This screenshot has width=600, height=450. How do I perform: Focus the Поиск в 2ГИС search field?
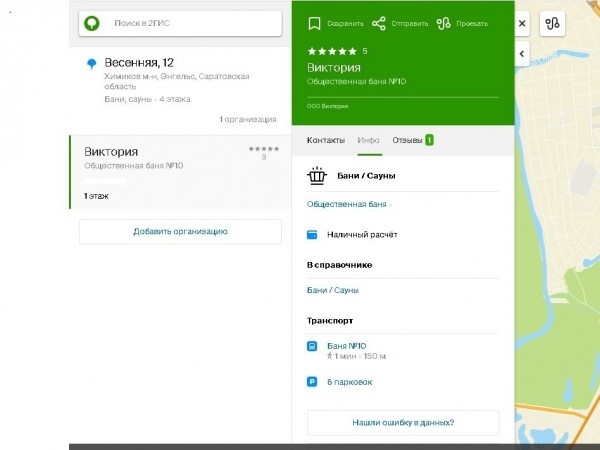pyautogui.click(x=180, y=23)
